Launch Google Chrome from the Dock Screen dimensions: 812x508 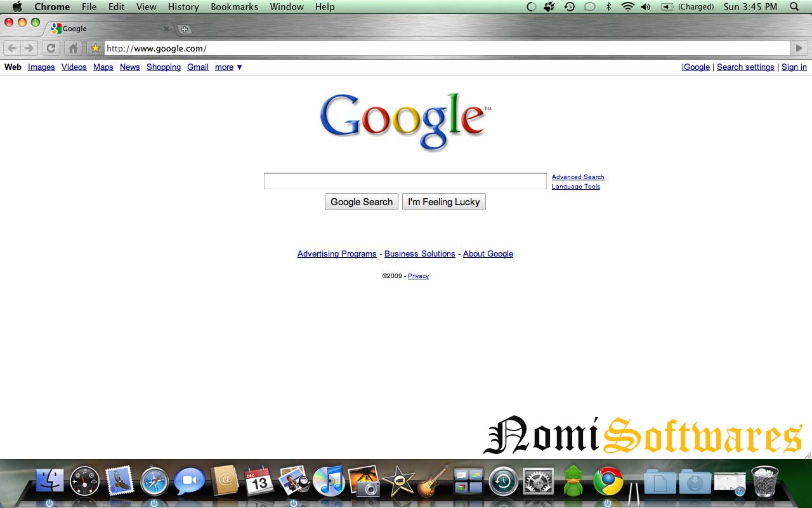click(607, 481)
